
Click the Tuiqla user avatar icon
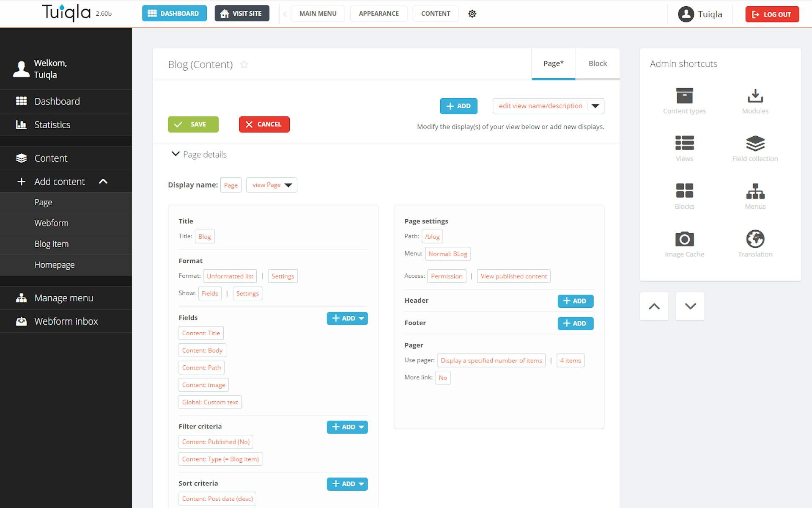tap(686, 14)
